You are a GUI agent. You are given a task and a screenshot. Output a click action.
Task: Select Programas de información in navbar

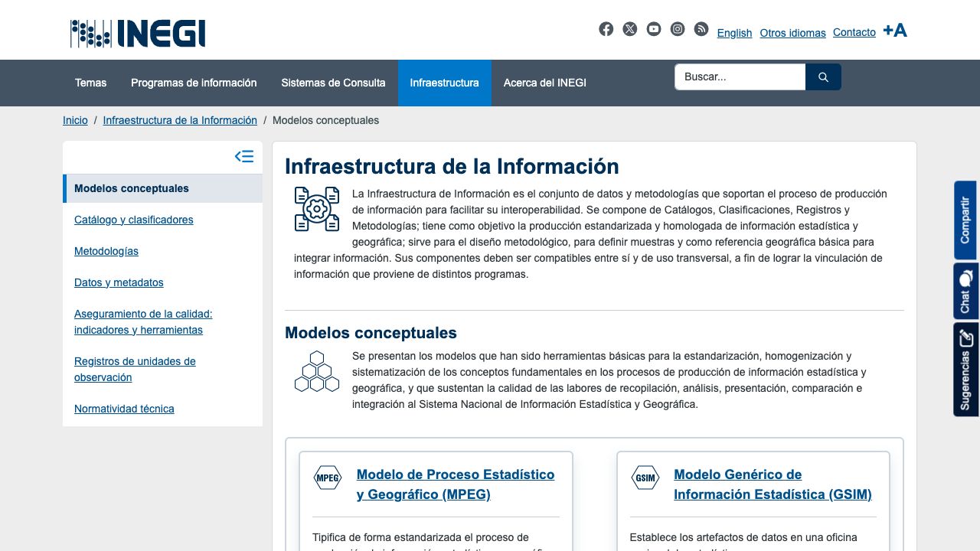click(194, 83)
